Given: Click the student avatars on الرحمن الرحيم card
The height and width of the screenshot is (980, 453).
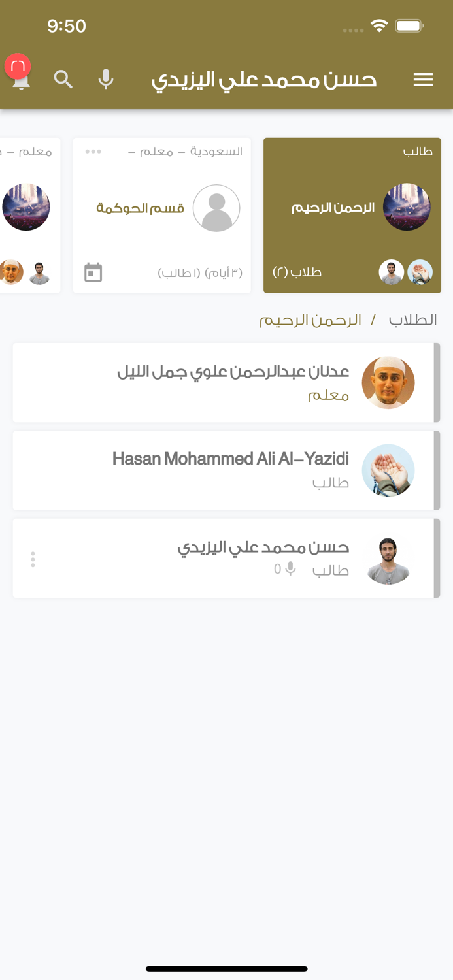Looking at the screenshot, I should (x=406, y=272).
